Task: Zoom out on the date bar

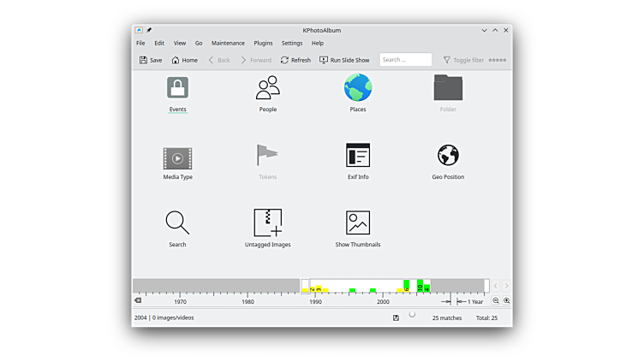Action: [496, 301]
